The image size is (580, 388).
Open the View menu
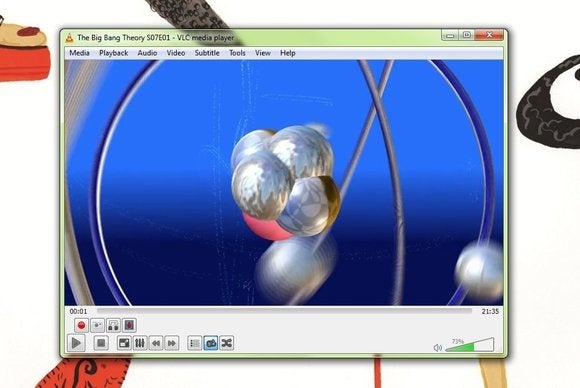(x=263, y=53)
